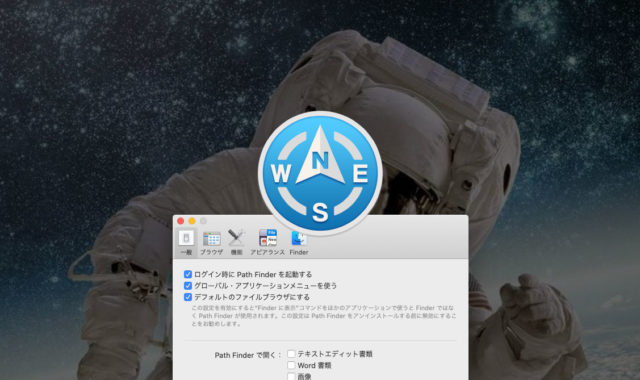Toggle ログイン時に Path Finder を起動する checkbox
This screenshot has width=640, height=380.
point(188,274)
